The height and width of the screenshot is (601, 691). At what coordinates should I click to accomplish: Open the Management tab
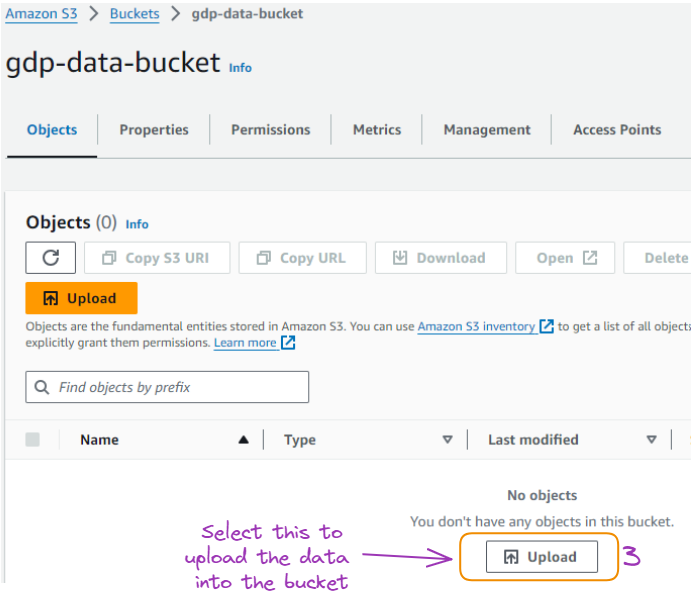pos(487,130)
